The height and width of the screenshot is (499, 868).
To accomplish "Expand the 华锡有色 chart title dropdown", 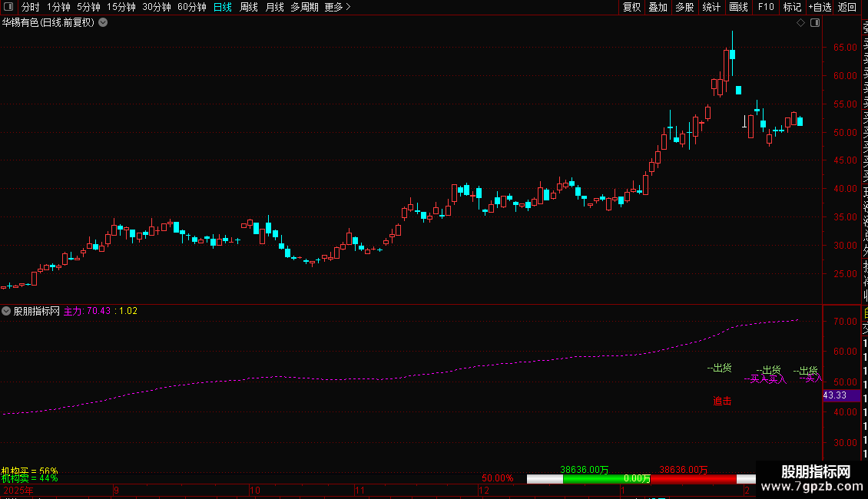I will coord(103,23).
